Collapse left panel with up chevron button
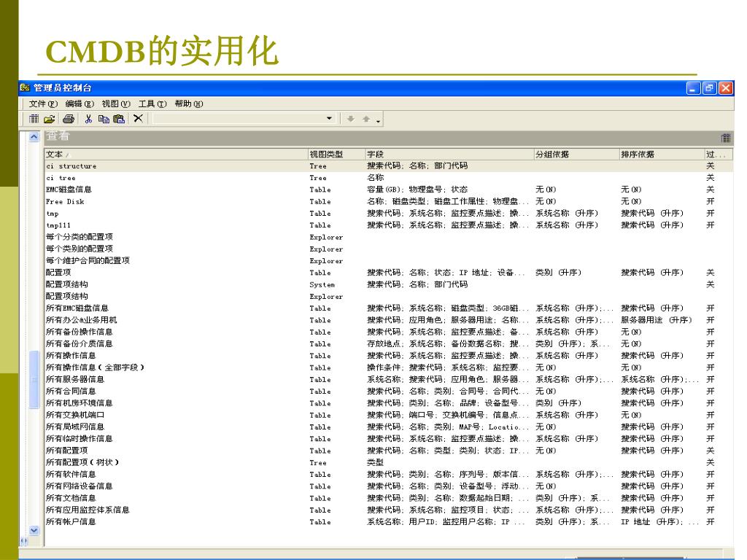Screen dimensions: 747x560 [x=34, y=137]
